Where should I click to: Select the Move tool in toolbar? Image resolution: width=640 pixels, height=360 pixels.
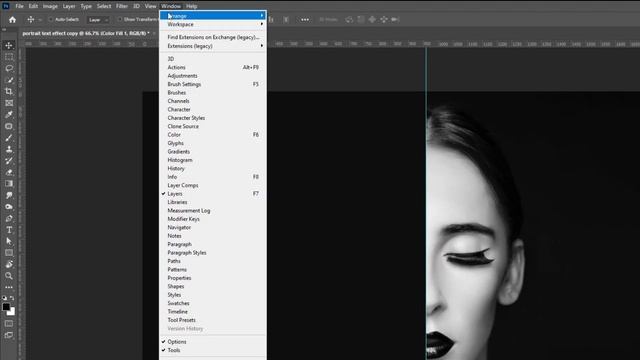[9, 45]
